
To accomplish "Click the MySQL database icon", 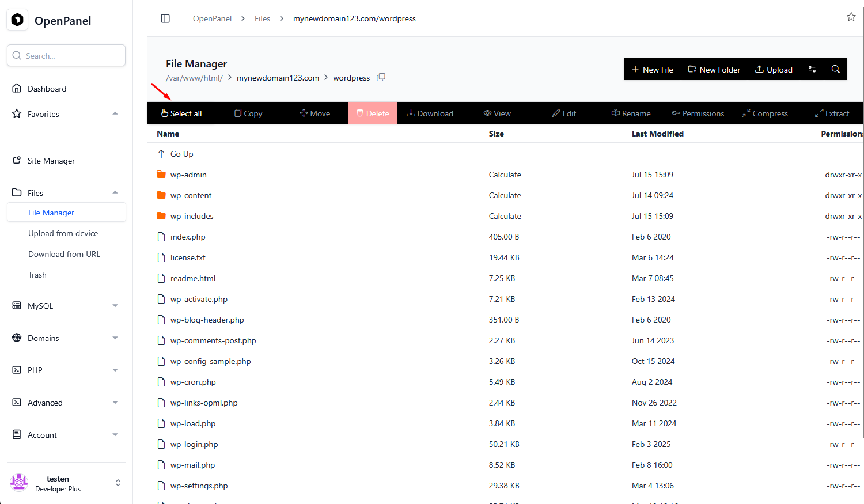I will (x=17, y=305).
